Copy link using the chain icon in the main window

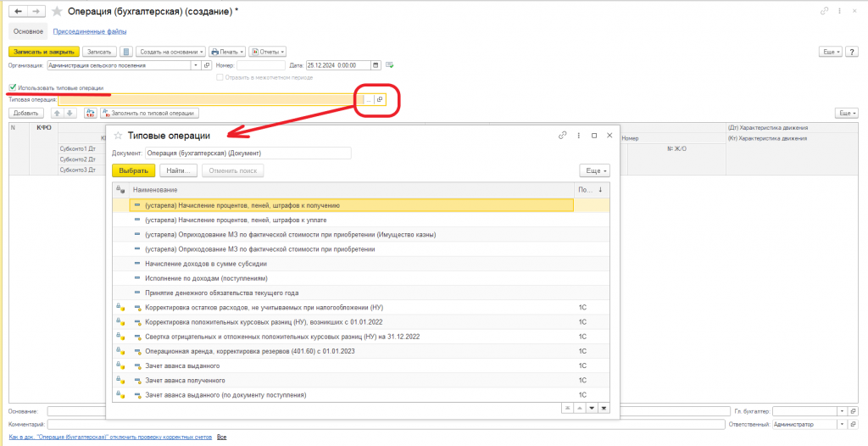pos(824,11)
